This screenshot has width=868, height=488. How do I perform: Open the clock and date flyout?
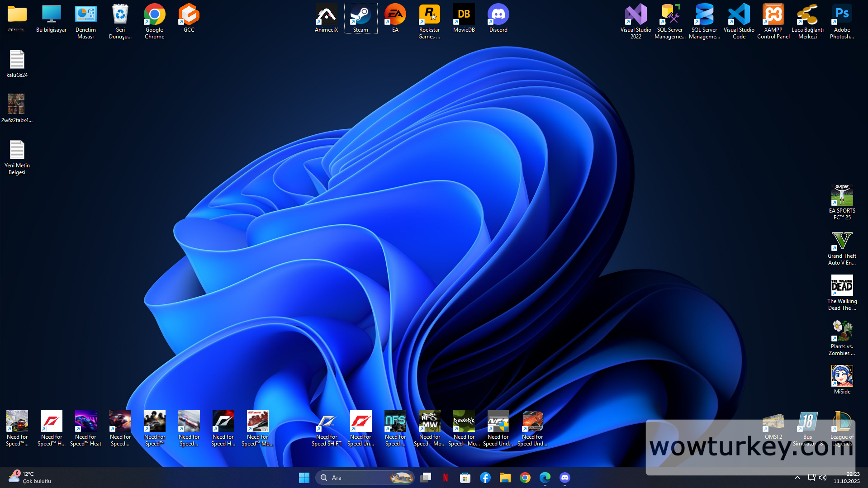click(846, 478)
